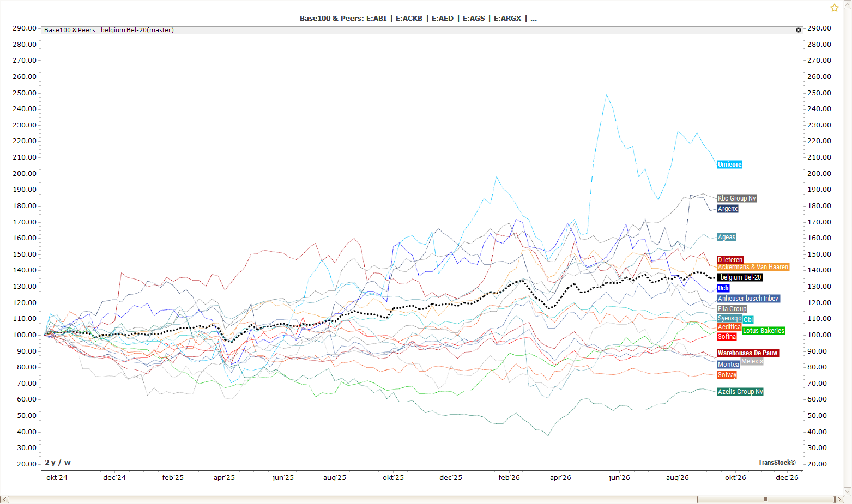Screen dimensions: 852x504
Task: Click the feb'25 date axis label
Action: (x=173, y=478)
